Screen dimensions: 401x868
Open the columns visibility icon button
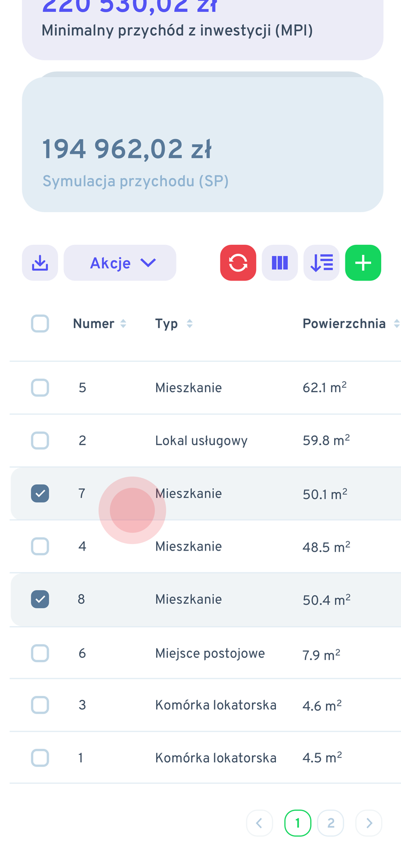(280, 263)
